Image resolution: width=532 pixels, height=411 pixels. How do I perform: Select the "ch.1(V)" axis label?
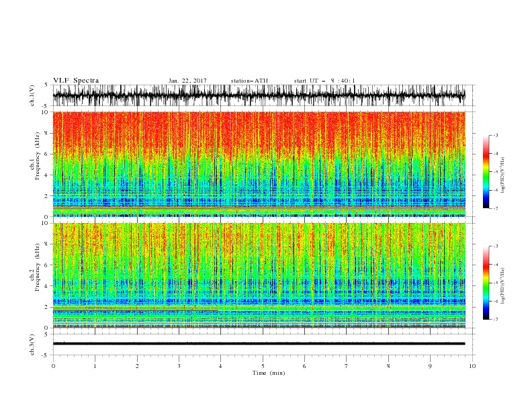32,95
